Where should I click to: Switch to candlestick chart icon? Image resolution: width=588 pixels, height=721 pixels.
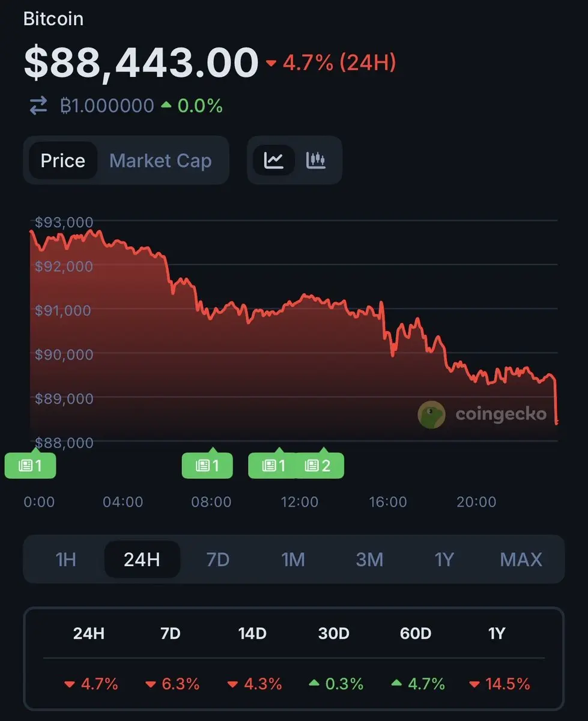(x=316, y=160)
